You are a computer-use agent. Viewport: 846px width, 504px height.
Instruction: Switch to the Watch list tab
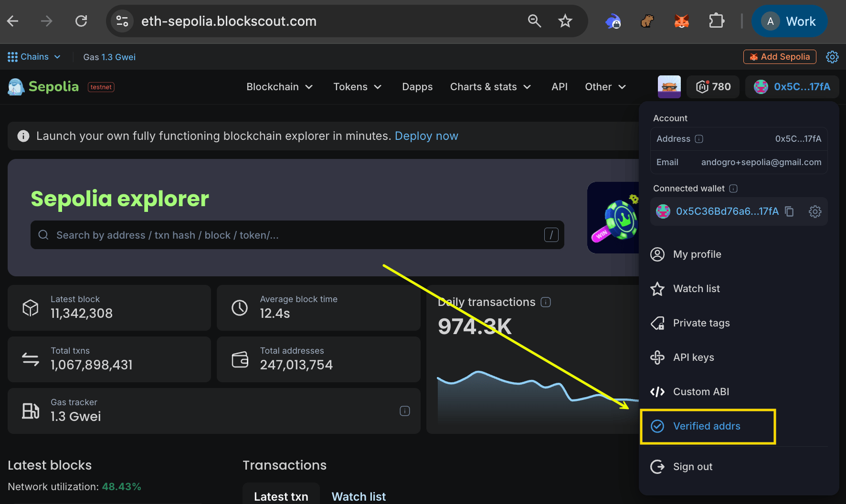pos(359,496)
